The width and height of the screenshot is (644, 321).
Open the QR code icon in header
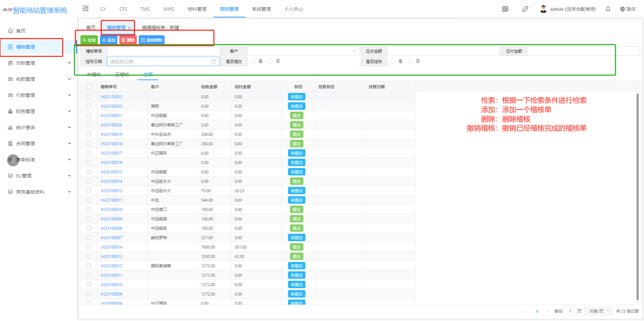pos(505,9)
